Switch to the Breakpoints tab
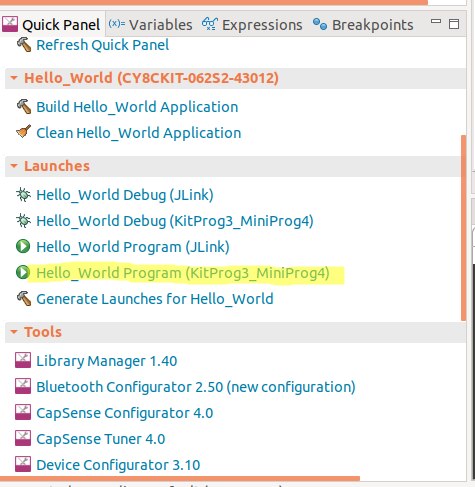 [363, 25]
